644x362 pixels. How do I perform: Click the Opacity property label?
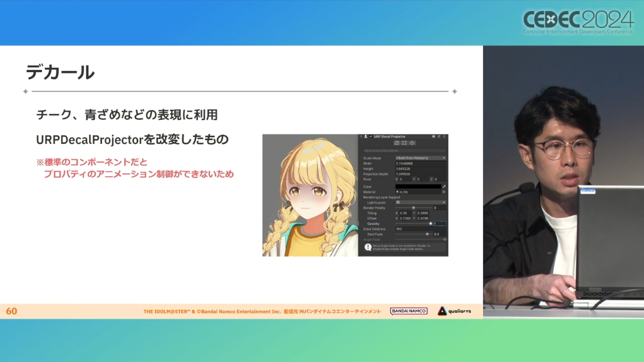(373, 224)
